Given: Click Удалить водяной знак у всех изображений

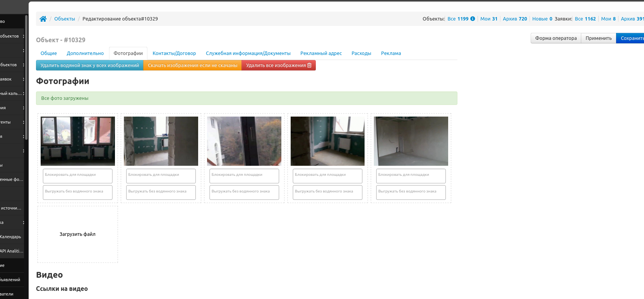Looking at the screenshot, I should tap(90, 65).
